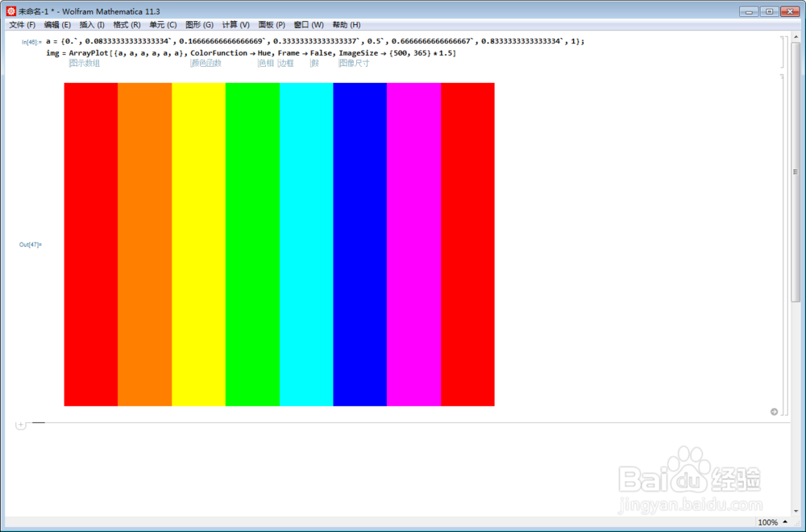Click the vertical scrollbar thumb

[x=796, y=172]
